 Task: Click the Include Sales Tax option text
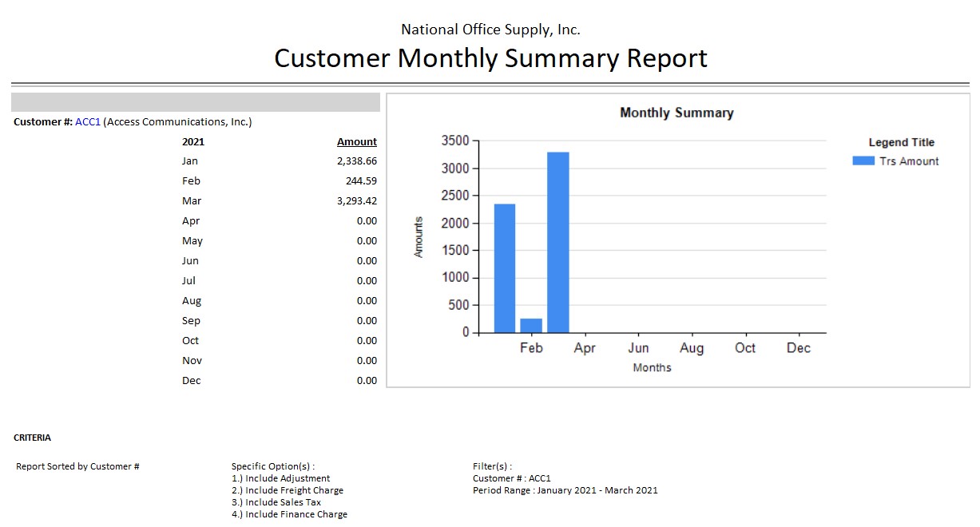(x=276, y=502)
